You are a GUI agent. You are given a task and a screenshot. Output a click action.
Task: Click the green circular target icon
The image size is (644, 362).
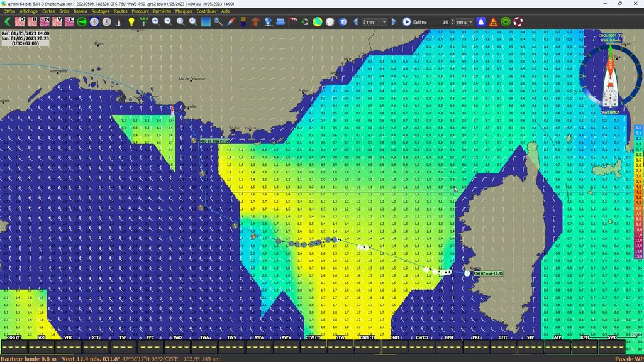tap(506, 22)
